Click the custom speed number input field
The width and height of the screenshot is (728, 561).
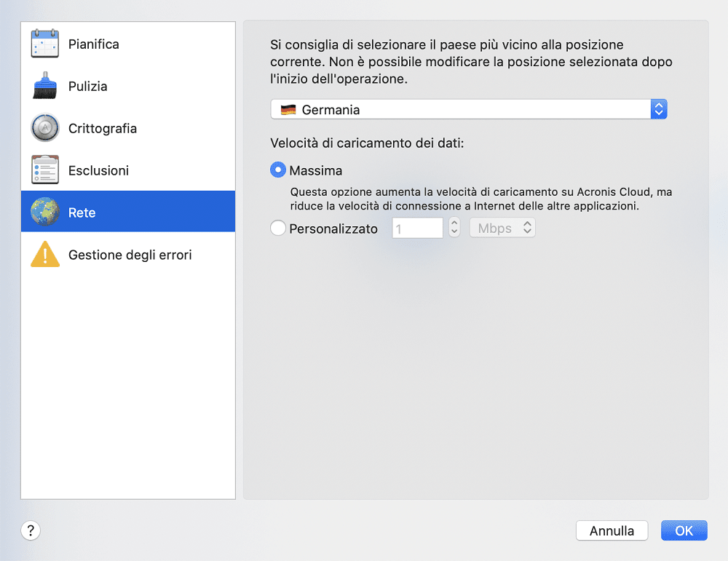pyautogui.click(x=417, y=228)
